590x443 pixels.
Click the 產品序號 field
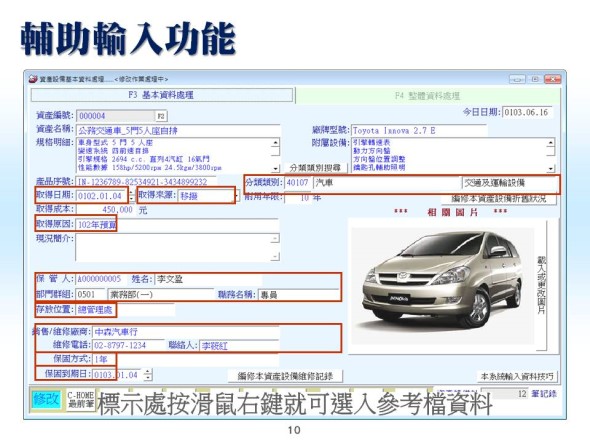(146, 182)
